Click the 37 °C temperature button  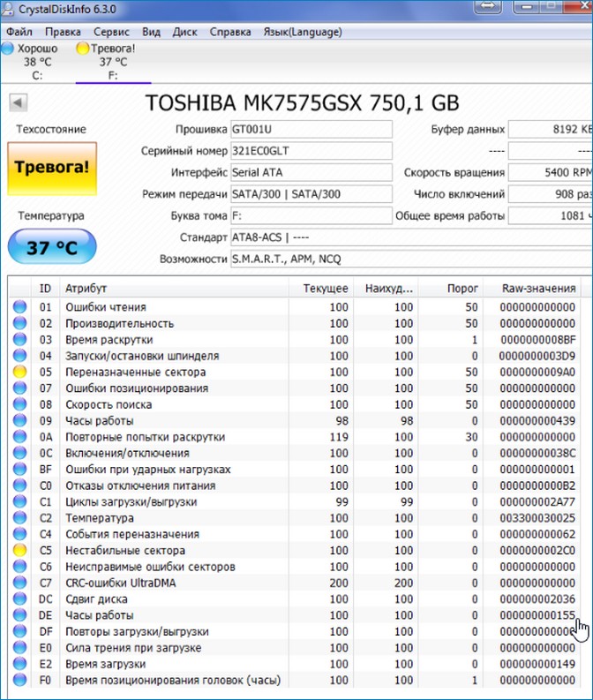pyautogui.click(x=50, y=247)
